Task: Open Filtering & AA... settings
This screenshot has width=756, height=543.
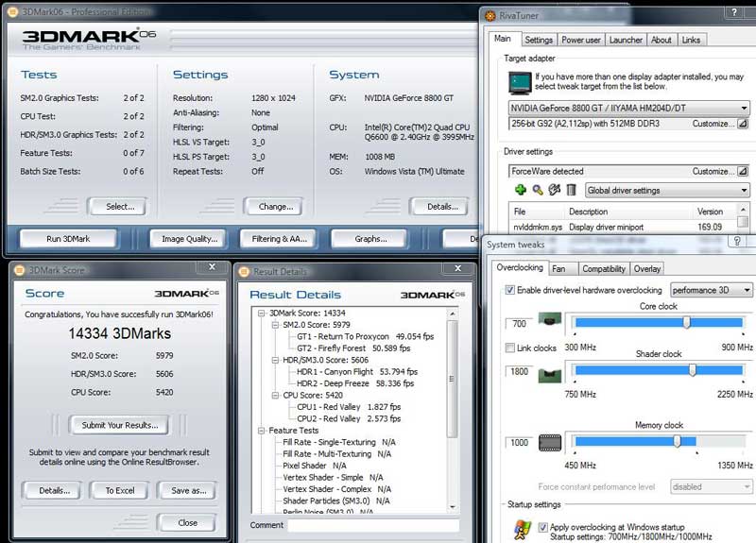Action: (x=279, y=239)
